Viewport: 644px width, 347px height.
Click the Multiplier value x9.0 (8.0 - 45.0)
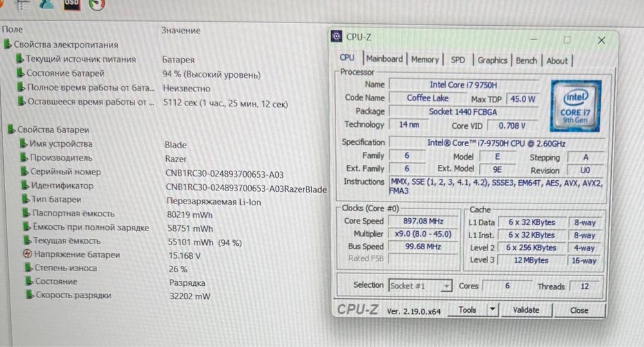click(423, 234)
